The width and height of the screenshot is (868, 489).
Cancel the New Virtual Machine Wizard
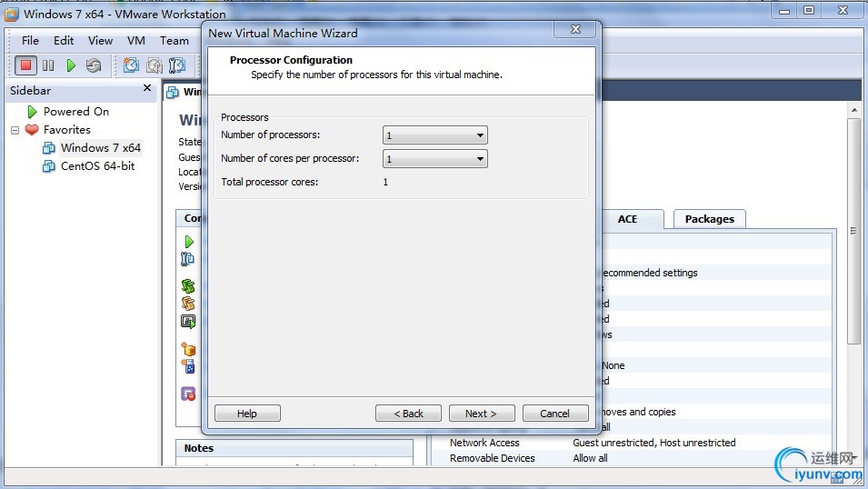click(555, 414)
